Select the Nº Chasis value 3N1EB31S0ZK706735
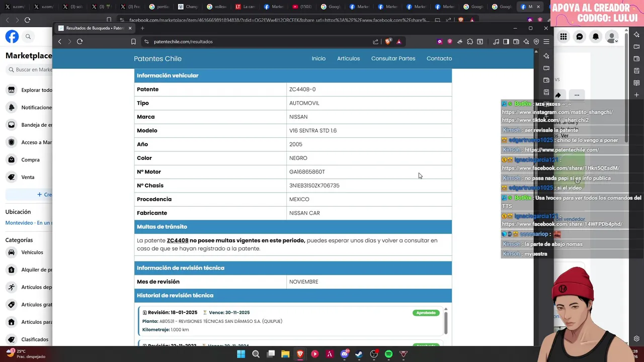The image size is (644, 362). click(x=314, y=186)
